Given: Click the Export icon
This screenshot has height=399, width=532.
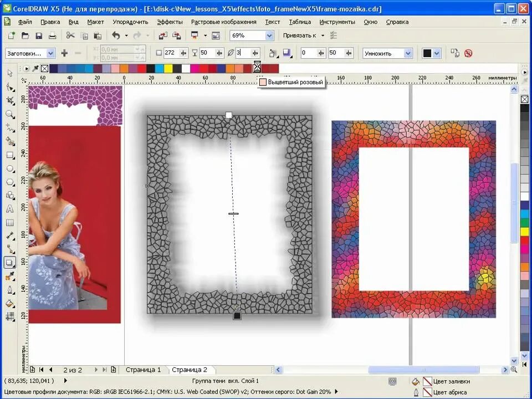Looking at the screenshot, I should [x=176, y=35].
